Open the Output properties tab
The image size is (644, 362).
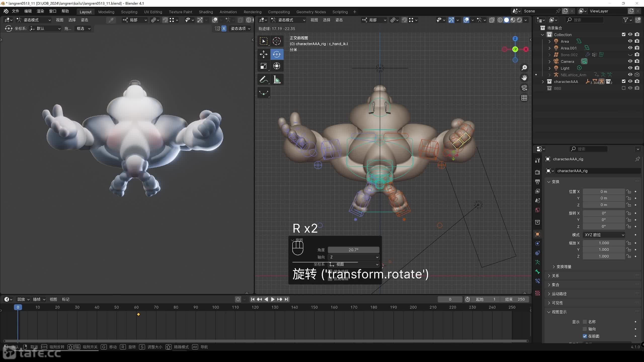538,182
